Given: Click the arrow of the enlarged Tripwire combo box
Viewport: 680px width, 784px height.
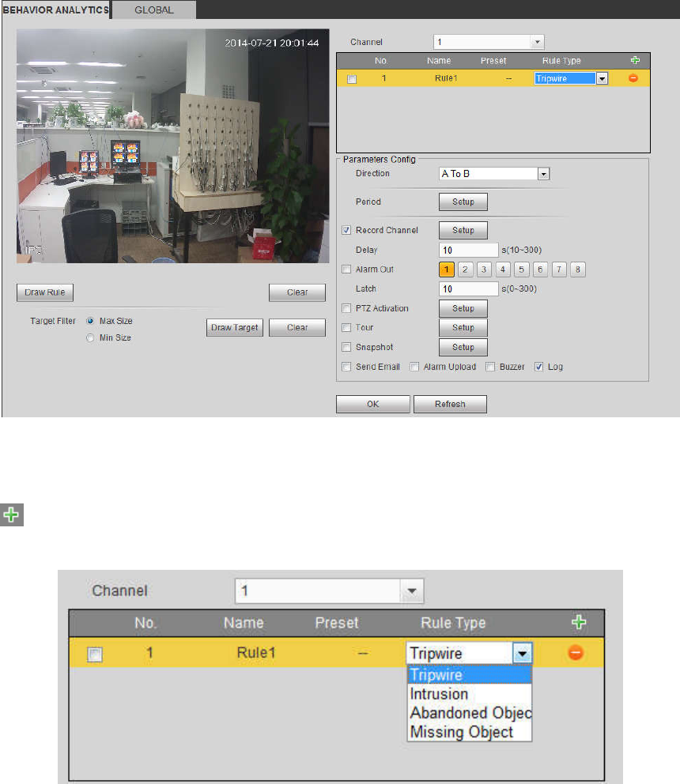Looking at the screenshot, I should (523, 654).
